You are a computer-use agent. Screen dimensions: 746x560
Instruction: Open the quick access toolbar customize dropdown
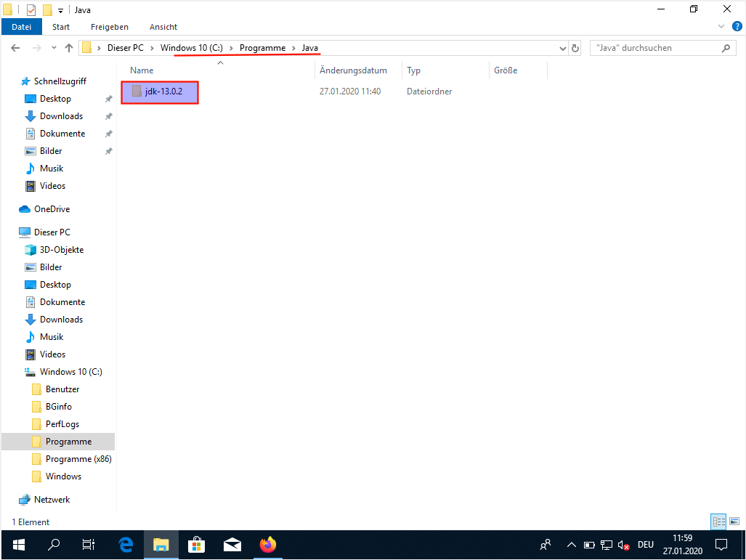[x=60, y=10]
